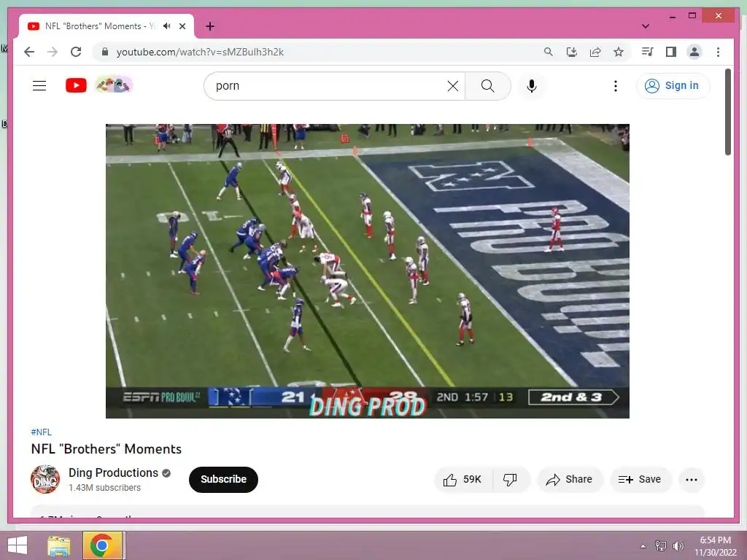Dislike this video
747x560 pixels.
pos(510,480)
